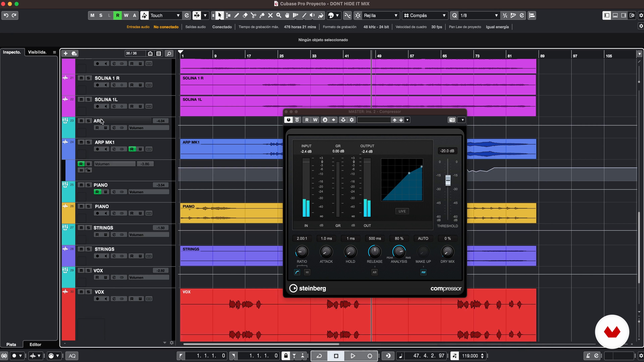This screenshot has width=644, height=362.
Task: Switch to the Pista tab
Action: (11, 344)
